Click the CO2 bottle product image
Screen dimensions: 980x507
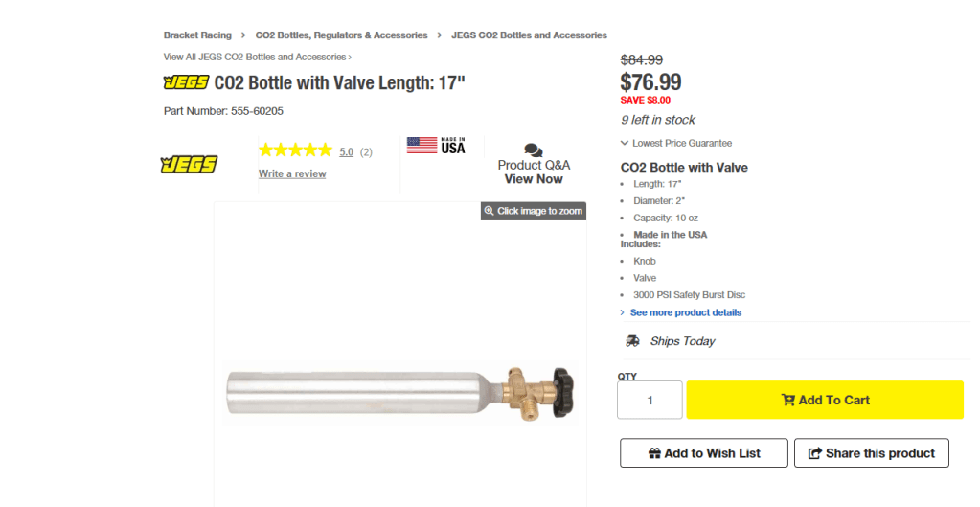[x=399, y=392]
